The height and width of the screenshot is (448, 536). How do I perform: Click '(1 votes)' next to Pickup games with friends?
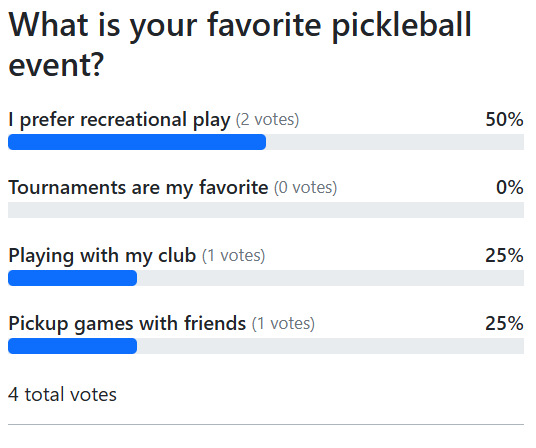[x=283, y=324]
